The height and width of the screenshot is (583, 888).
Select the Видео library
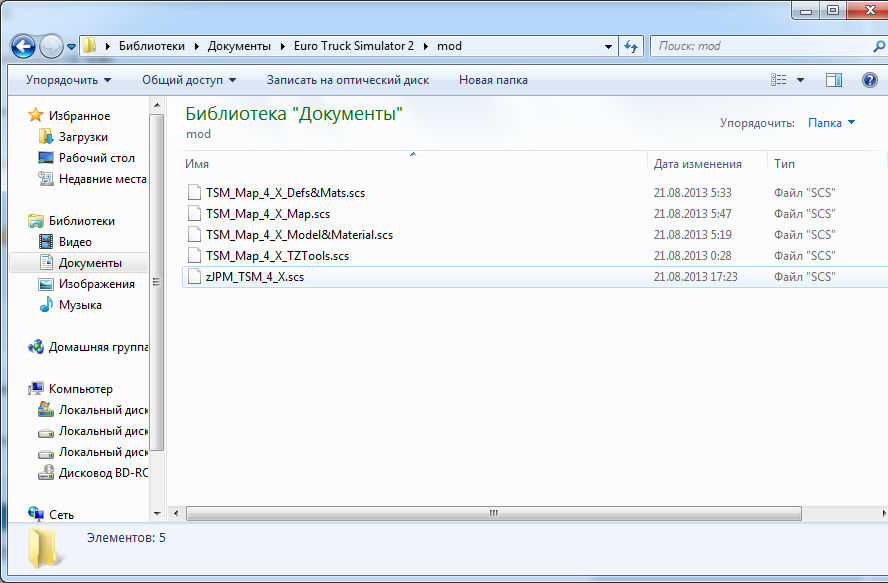tap(75, 242)
